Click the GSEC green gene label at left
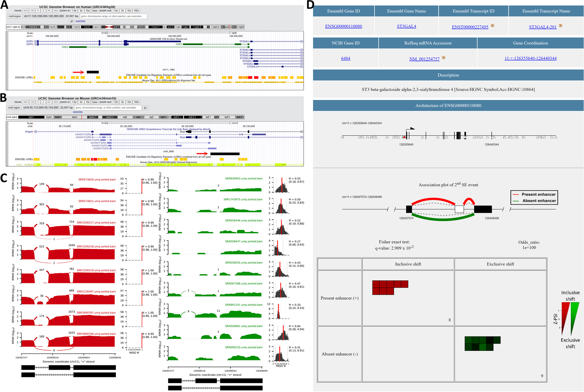Image resolution: width=584 pixels, height=392 pixels. pyautogui.click(x=65, y=47)
